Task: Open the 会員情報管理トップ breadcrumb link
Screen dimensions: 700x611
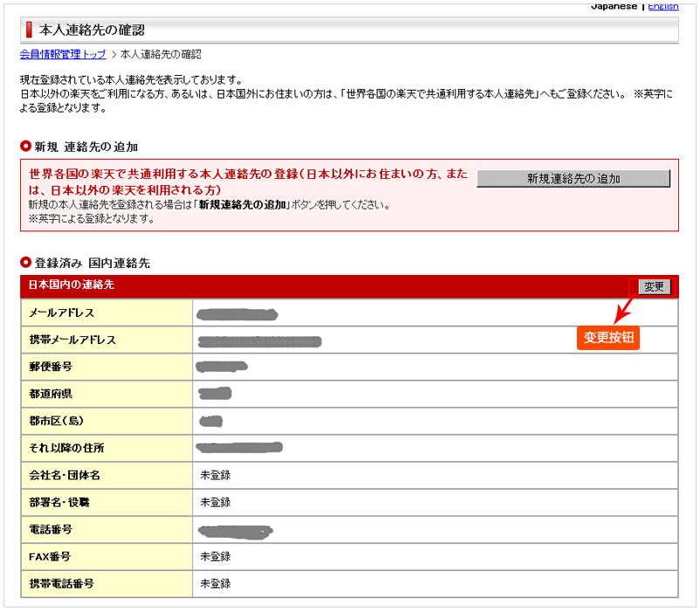Action: coord(62,54)
